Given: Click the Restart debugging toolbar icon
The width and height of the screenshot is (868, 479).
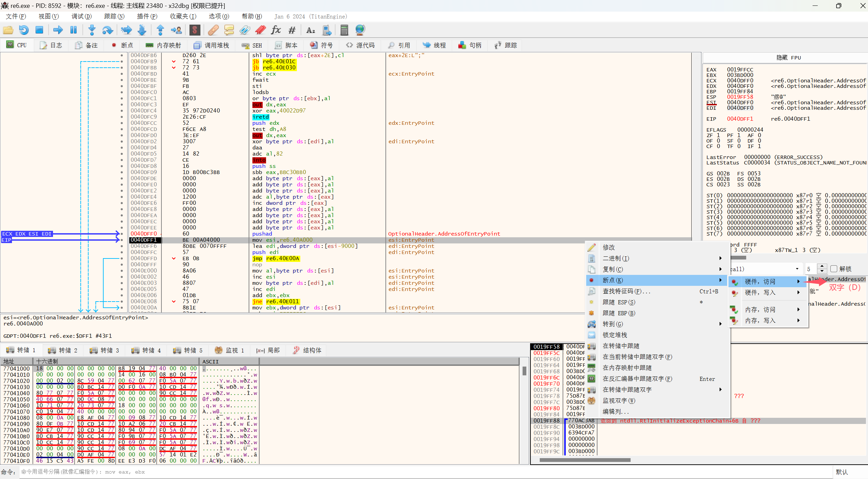Looking at the screenshot, I should point(24,30).
